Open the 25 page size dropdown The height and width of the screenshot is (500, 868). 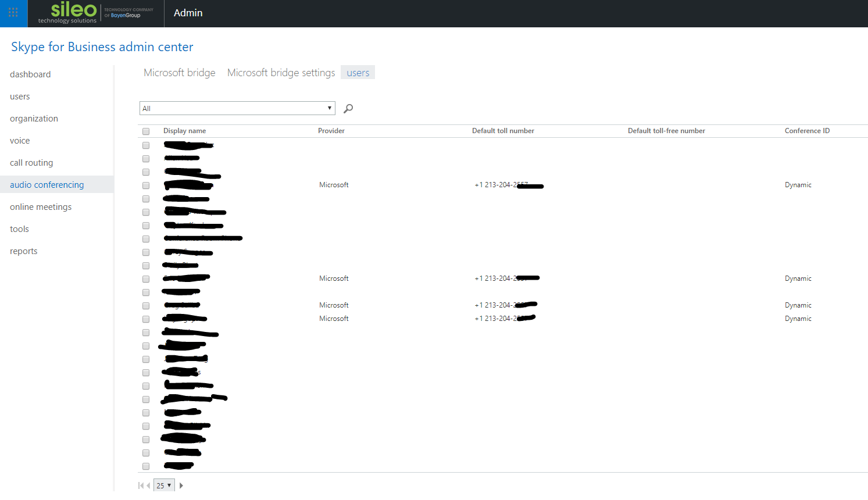point(164,485)
